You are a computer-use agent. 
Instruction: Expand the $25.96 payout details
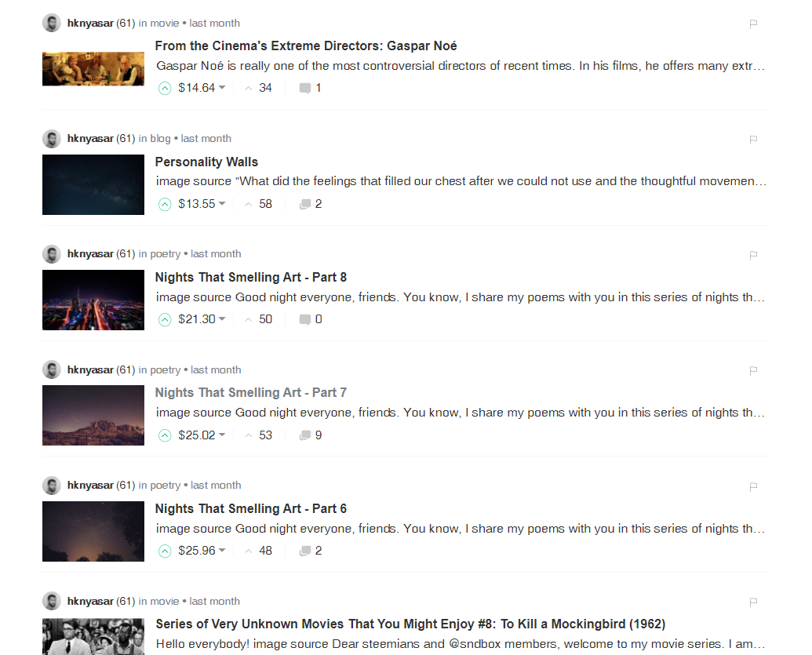coord(202,551)
